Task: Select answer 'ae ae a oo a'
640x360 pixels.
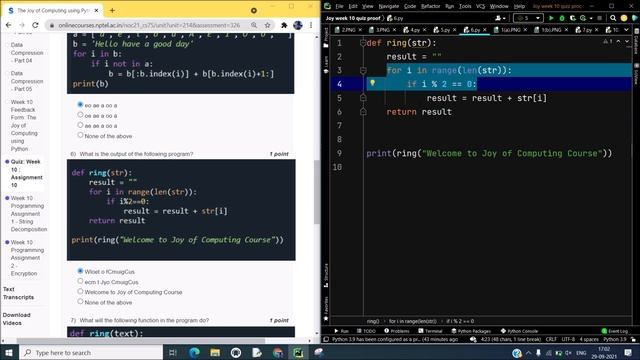Action: coord(80,125)
